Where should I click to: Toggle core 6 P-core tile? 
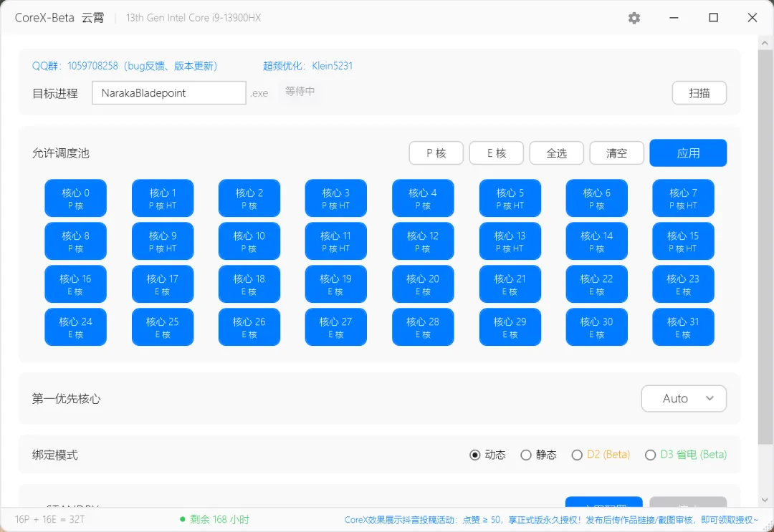tap(597, 198)
